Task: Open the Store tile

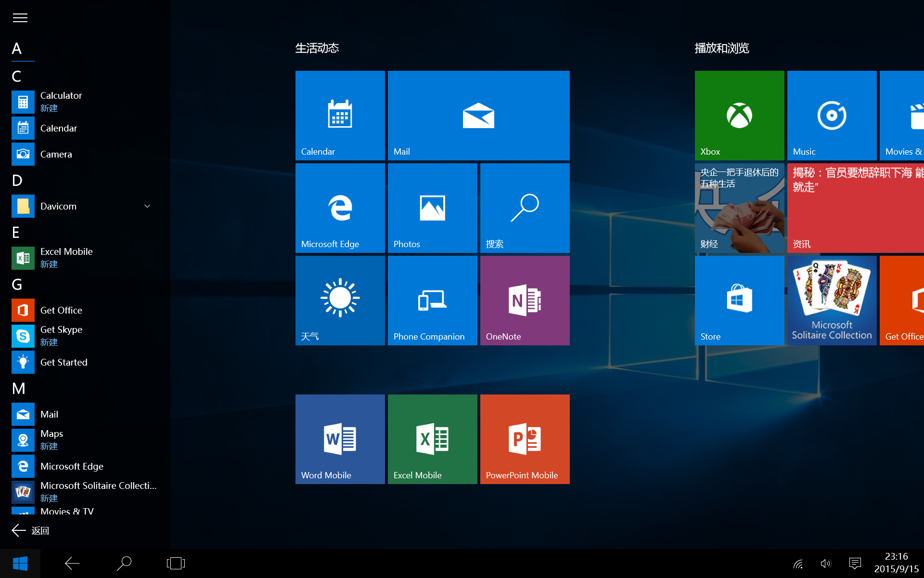Action: [x=739, y=300]
